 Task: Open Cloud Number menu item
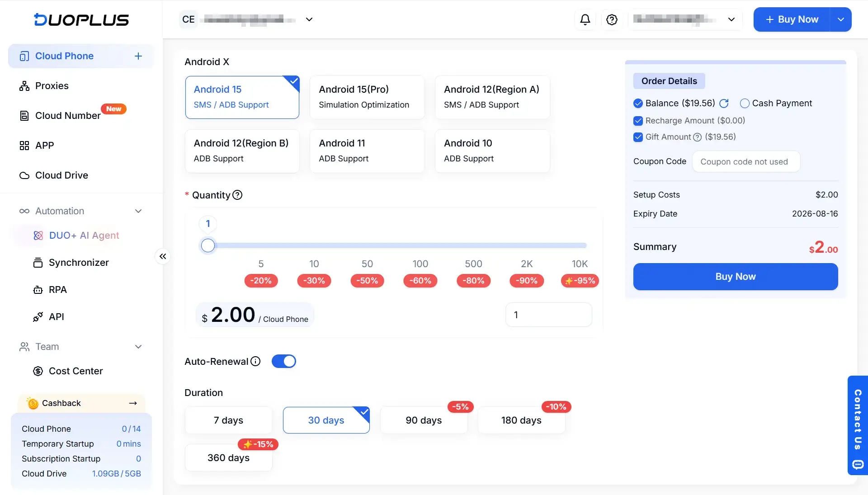[68, 116]
